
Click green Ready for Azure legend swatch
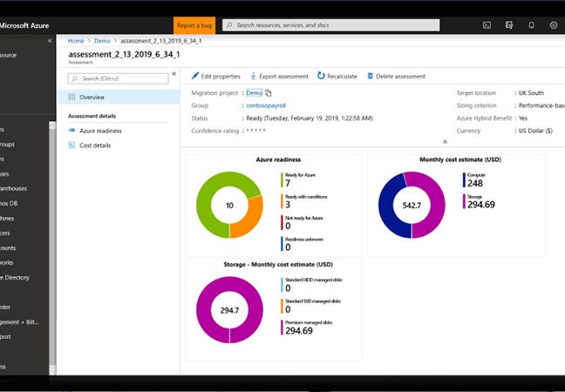click(x=282, y=180)
